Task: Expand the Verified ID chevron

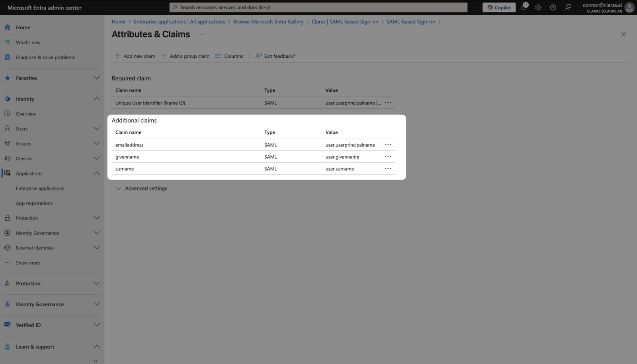Action: [x=97, y=325]
